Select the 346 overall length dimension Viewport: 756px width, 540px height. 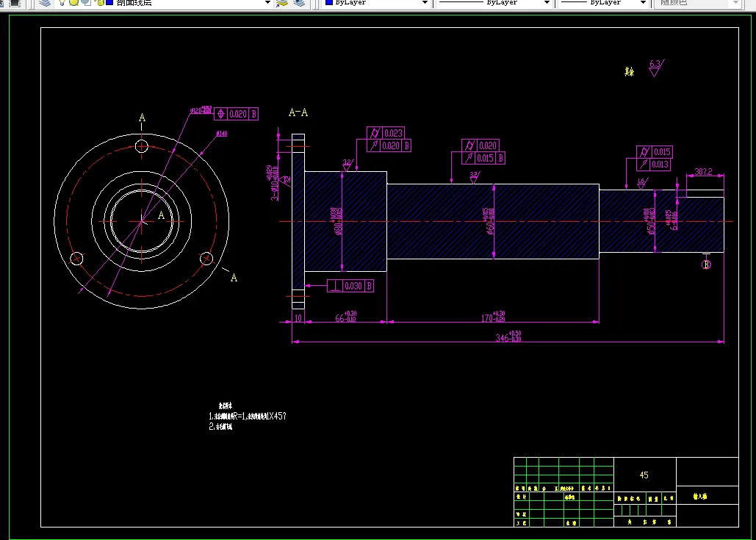[x=508, y=336]
